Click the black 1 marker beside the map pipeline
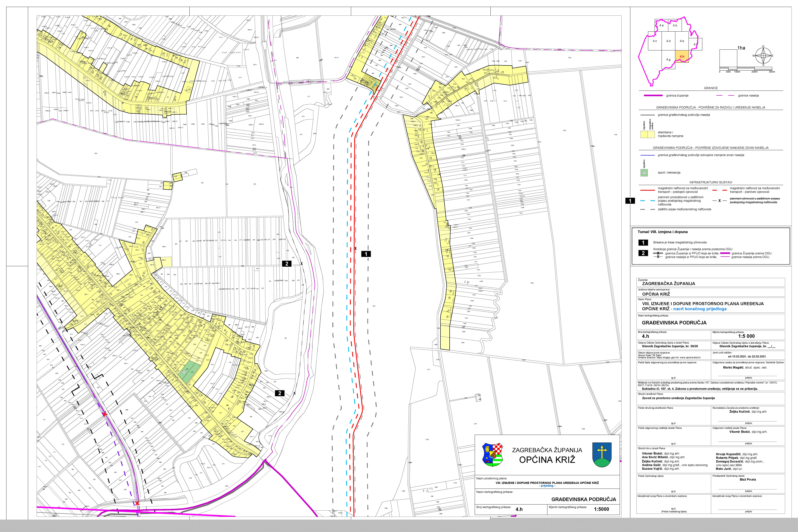This screenshot has height=532, width=798. 366,254
